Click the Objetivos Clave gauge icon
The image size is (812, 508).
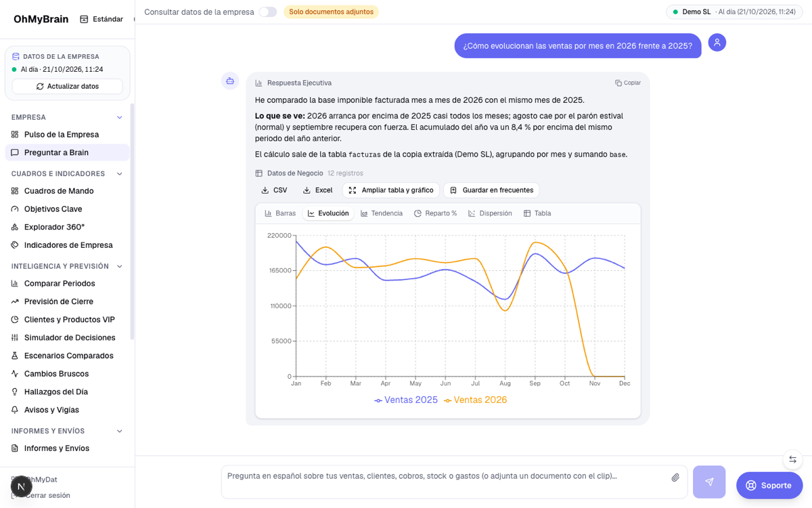click(x=15, y=209)
